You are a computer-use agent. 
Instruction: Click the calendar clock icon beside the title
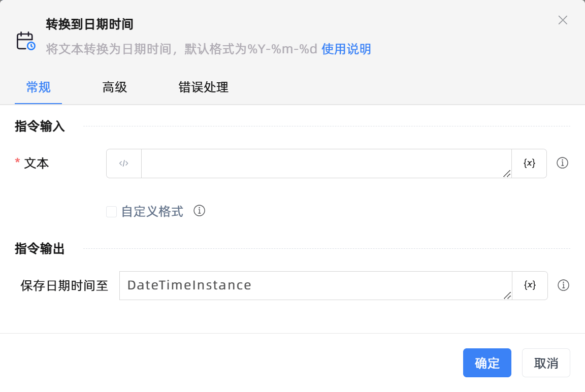[x=26, y=41]
